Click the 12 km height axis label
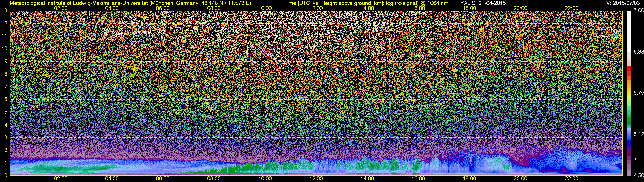 point(5,23)
